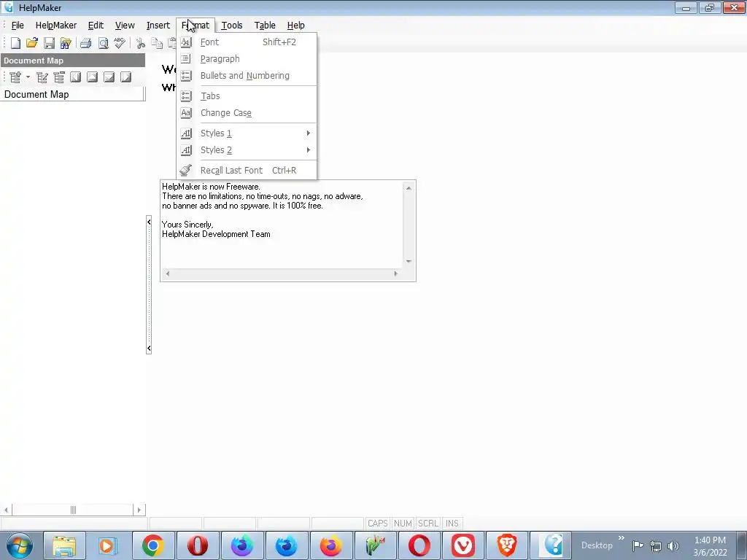This screenshot has width=747, height=560.
Task: Choose Tabs in the Format menu
Action: pyautogui.click(x=247, y=96)
